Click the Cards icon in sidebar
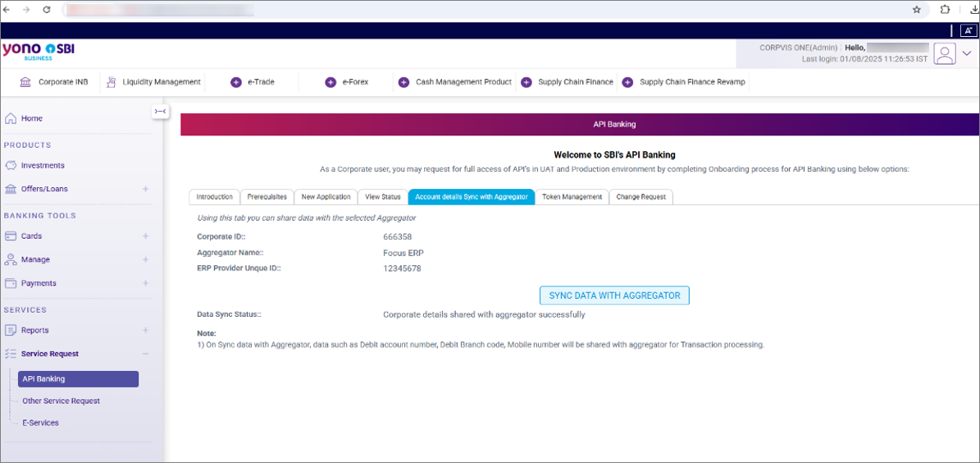This screenshot has height=463, width=980. (10, 236)
